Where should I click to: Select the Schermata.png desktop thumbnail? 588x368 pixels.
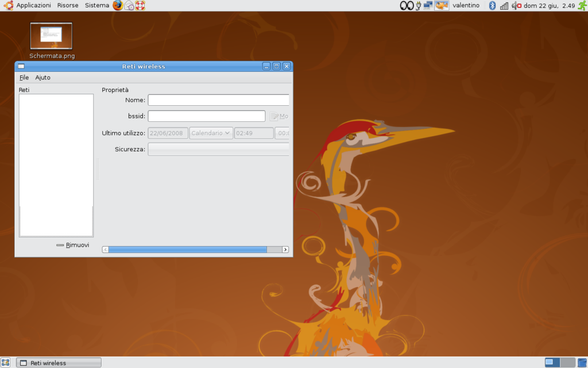coord(51,36)
